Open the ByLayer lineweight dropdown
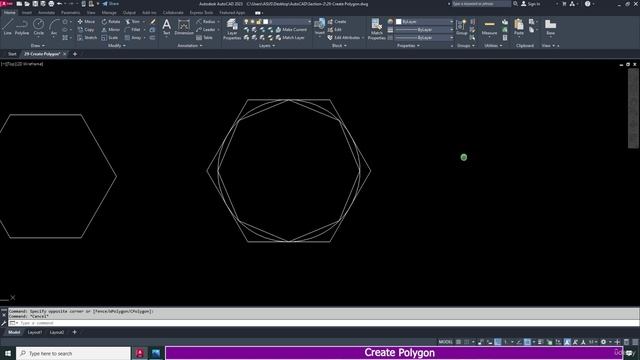 424,30
